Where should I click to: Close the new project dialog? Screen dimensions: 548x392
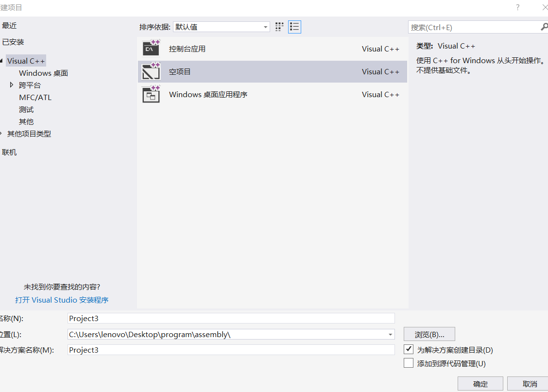[x=545, y=7]
